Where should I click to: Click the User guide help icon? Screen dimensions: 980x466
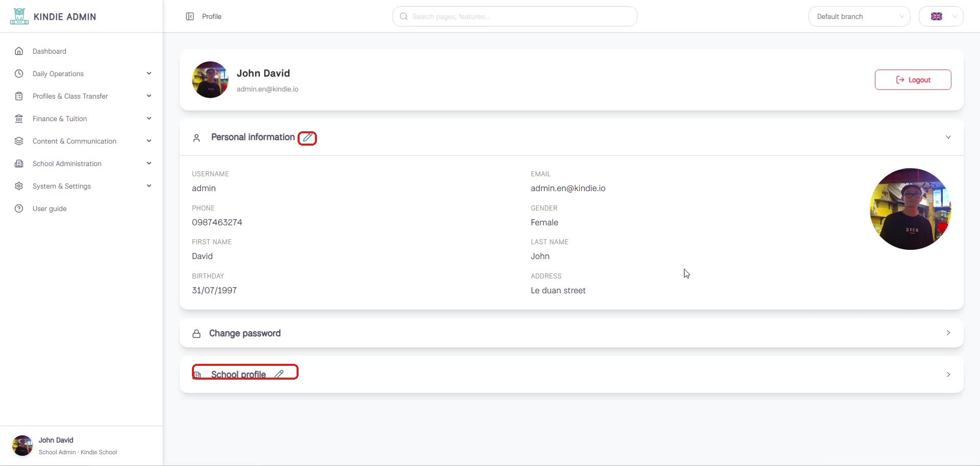tap(19, 208)
